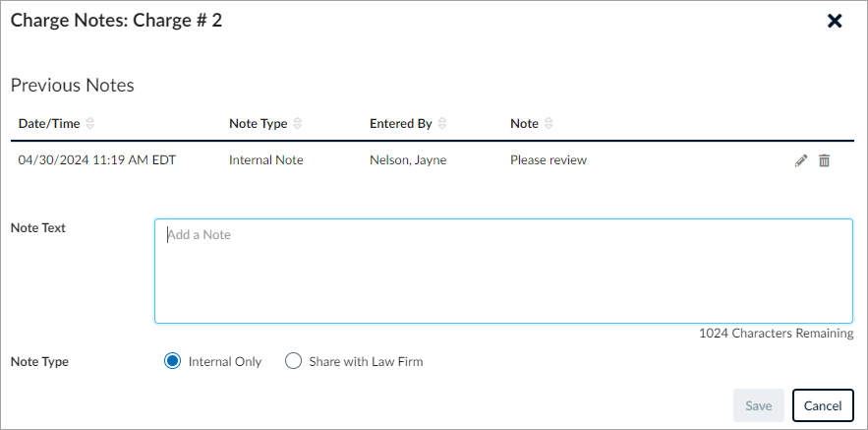Click the Date/Time column header
Viewport: 868px width, 430px height.
point(49,124)
